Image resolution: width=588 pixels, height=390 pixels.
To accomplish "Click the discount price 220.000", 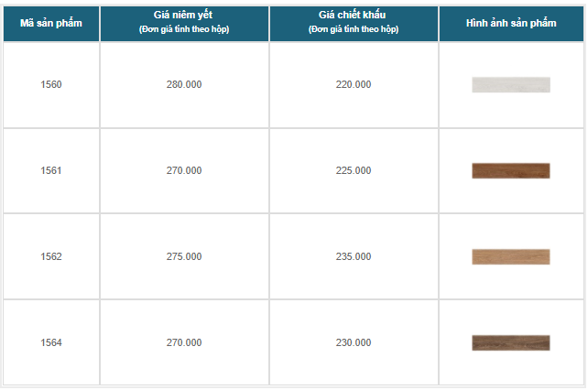I will (x=354, y=84).
